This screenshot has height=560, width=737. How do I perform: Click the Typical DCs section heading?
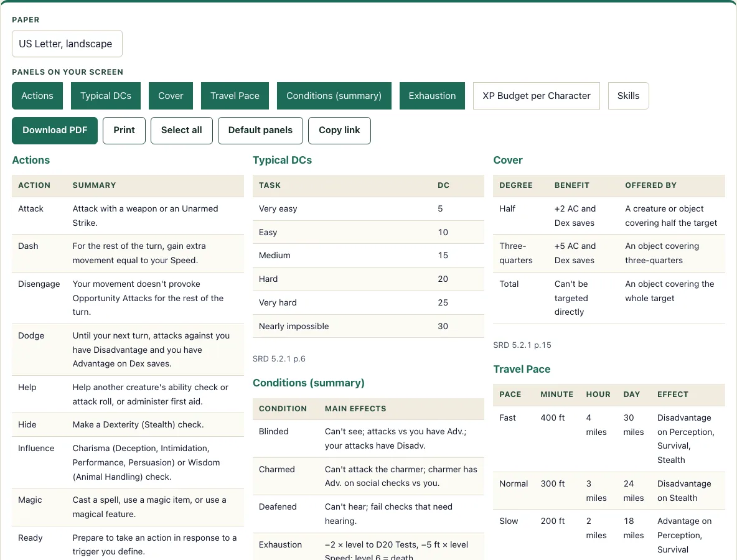pos(283,160)
